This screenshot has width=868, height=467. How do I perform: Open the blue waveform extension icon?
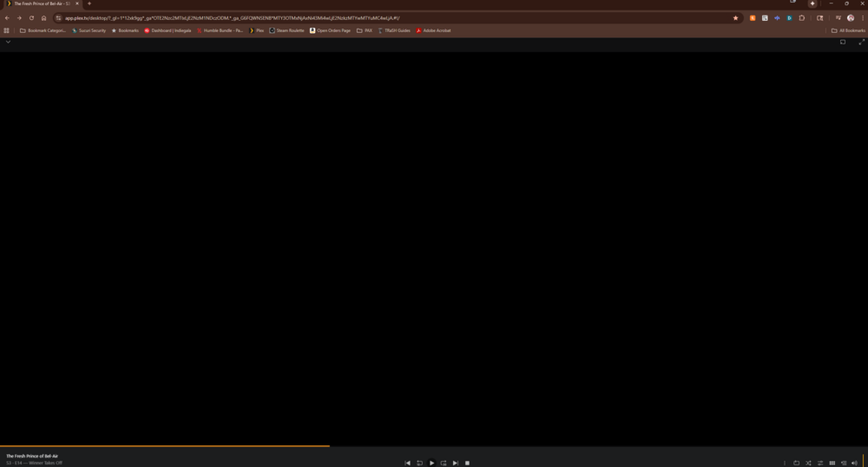777,18
